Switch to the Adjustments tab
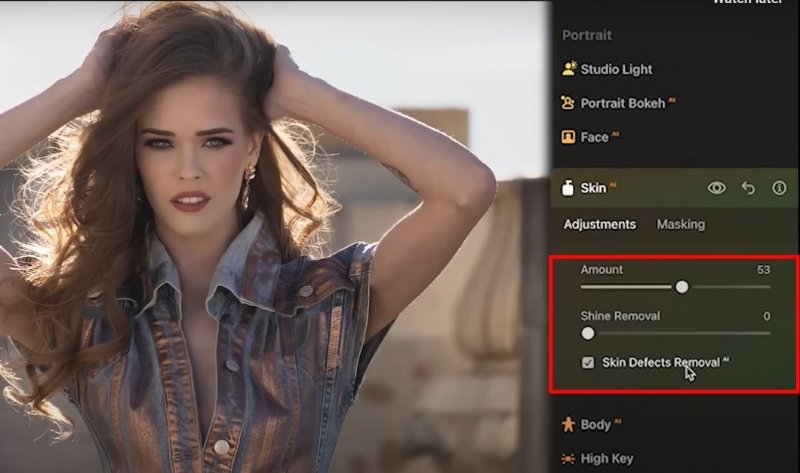Screen dimensions: 800x473 (x=599, y=225)
